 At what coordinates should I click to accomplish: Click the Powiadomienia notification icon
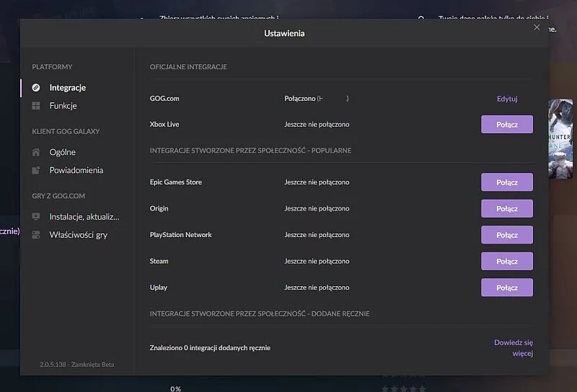pos(36,170)
